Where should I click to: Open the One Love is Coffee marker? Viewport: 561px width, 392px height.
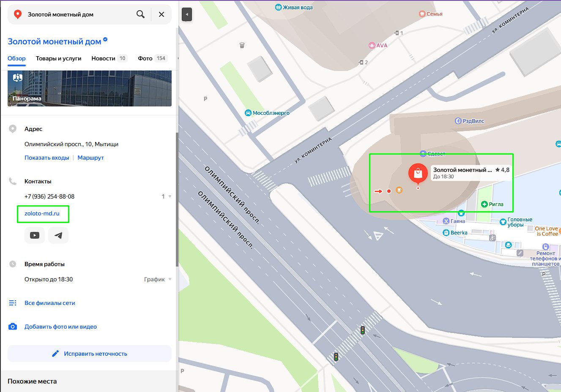point(547,231)
